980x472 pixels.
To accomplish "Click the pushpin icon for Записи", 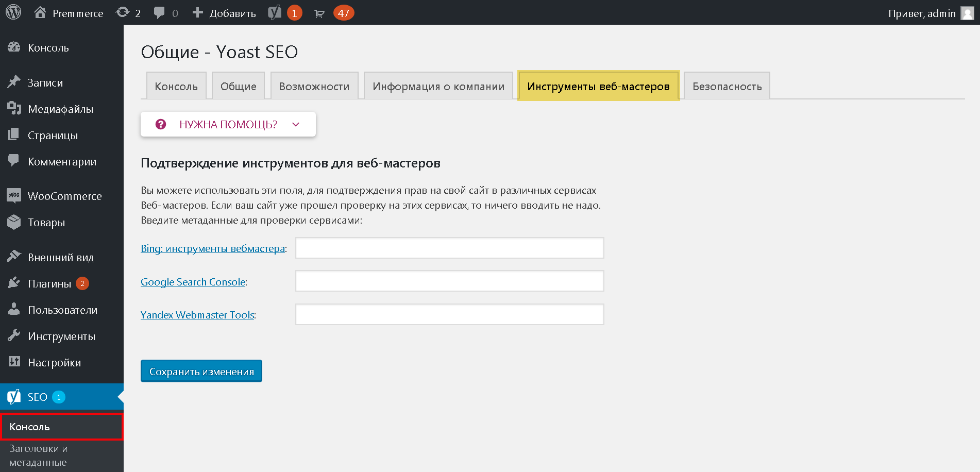I will pos(14,82).
